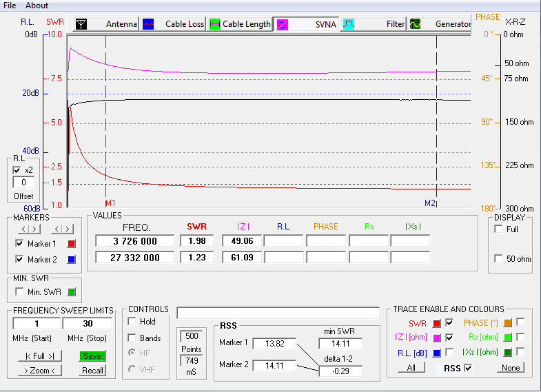Enable the Min. SWR checkbox

[19, 292]
